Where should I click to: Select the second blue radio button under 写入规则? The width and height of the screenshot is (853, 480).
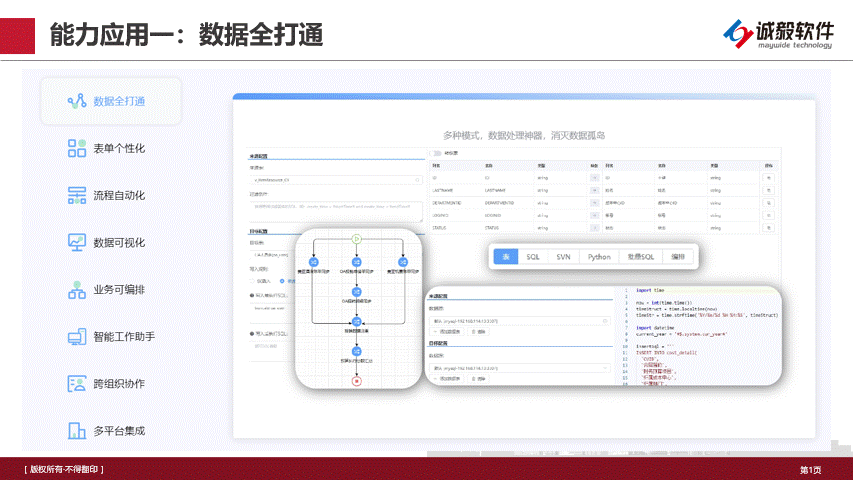pyautogui.click(x=279, y=280)
